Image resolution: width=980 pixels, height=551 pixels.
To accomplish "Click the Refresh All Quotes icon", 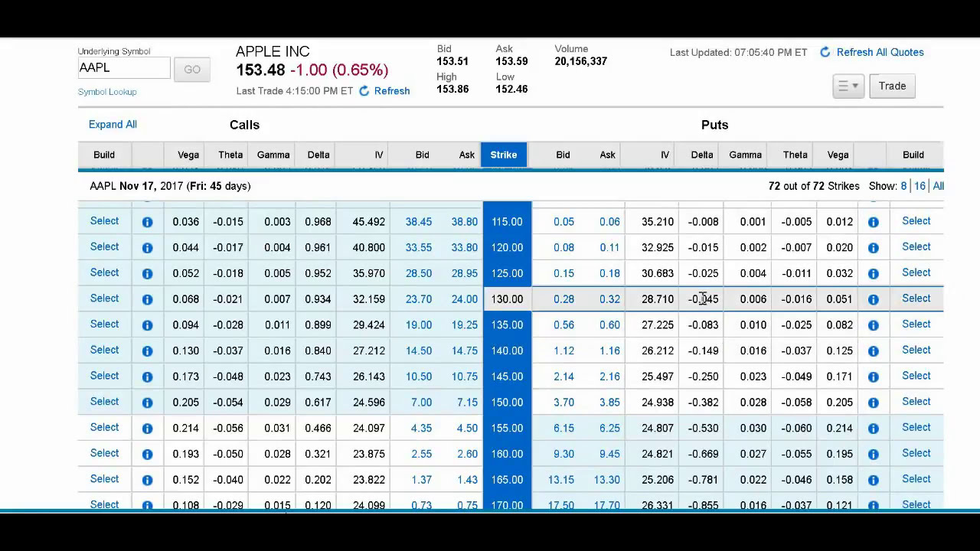I will point(825,52).
